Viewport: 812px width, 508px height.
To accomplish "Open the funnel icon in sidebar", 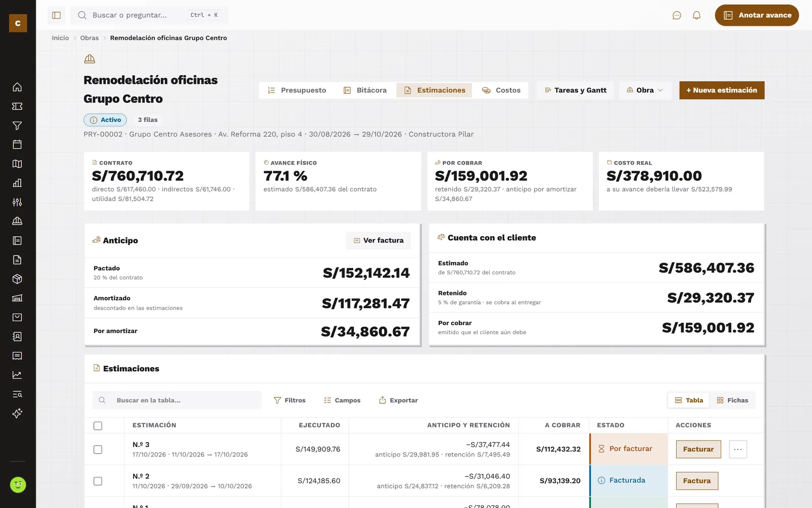I will [17, 125].
